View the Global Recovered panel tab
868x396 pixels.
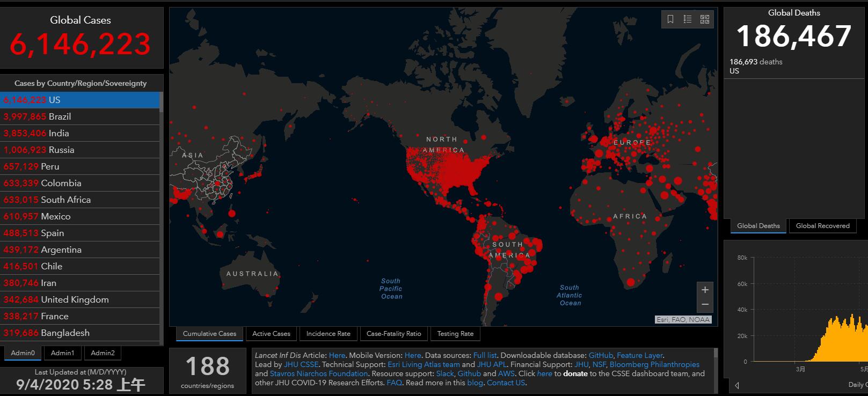[x=822, y=226]
